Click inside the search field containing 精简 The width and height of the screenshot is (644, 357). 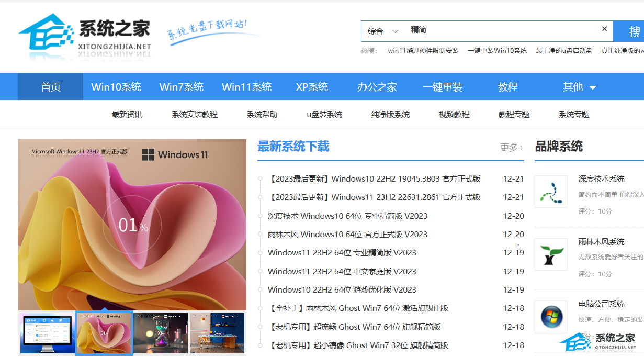coord(502,30)
